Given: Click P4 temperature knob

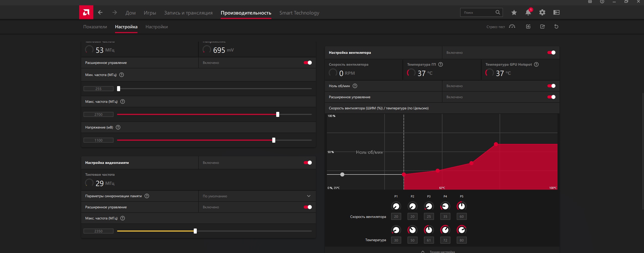Looking at the screenshot, I should click(x=445, y=230).
